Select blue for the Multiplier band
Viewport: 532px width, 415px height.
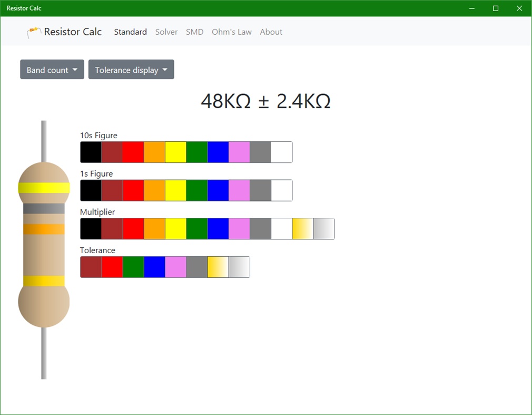pyautogui.click(x=218, y=228)
